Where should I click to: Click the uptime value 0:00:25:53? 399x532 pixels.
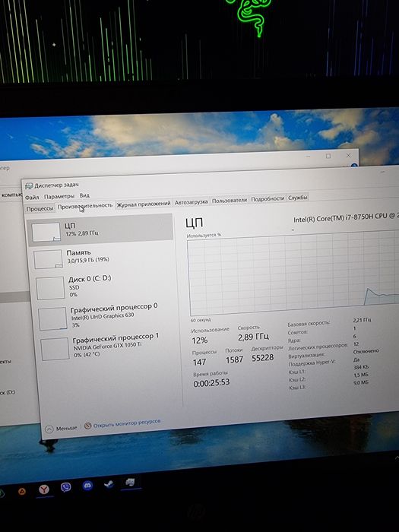point(211,383)
